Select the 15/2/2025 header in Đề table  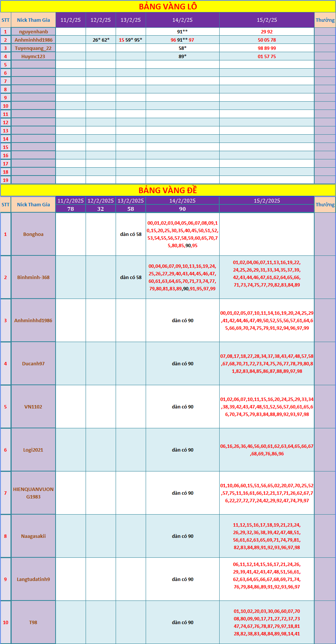[x=267, y=201]
